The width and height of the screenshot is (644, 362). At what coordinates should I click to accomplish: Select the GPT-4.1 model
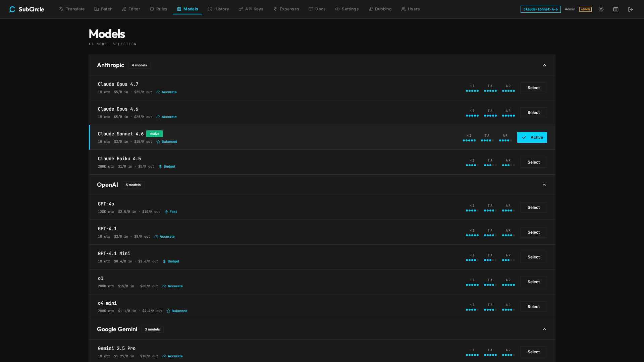pos(534,232)
